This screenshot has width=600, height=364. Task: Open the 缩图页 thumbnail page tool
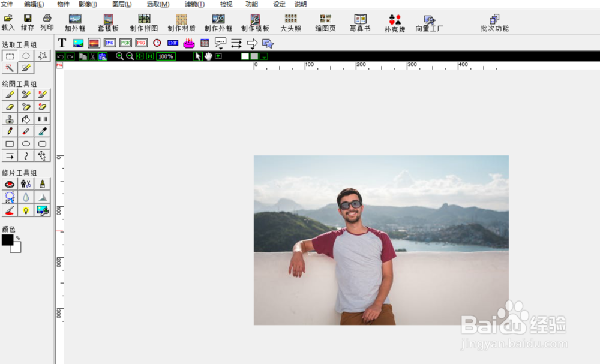[x=326, y=23]
